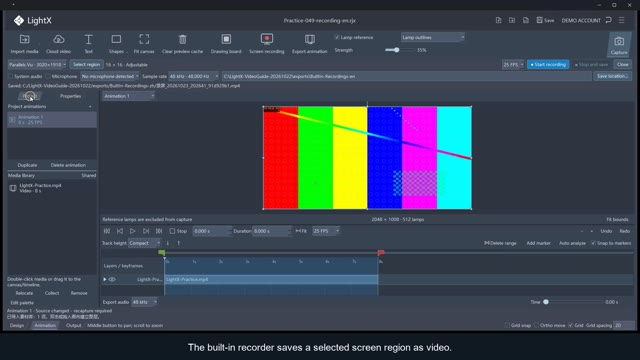
Task: Open the hamburger menu icon
Action: [622, 20]
